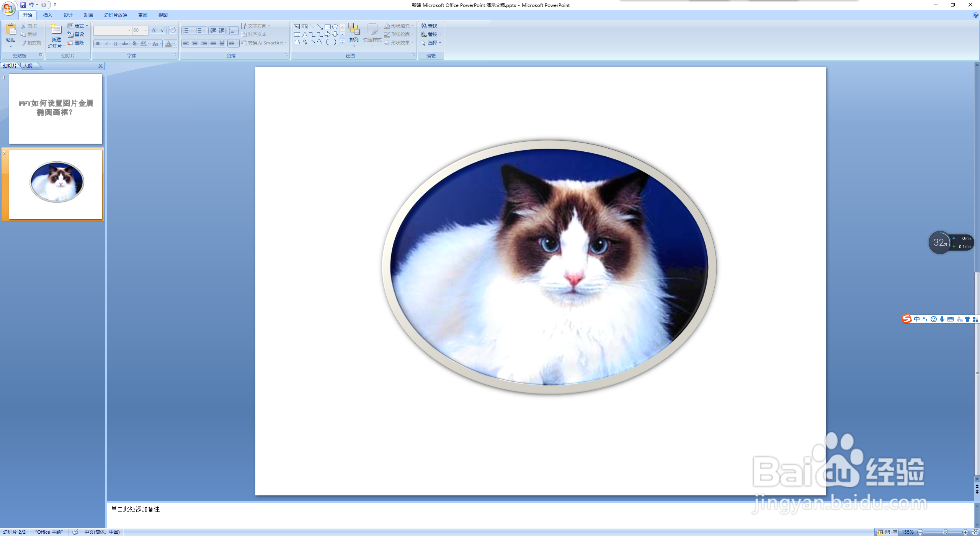Open the Layout (版式) dropdown
This screenshot has height=536, width=980.
[x=78, y=26]
